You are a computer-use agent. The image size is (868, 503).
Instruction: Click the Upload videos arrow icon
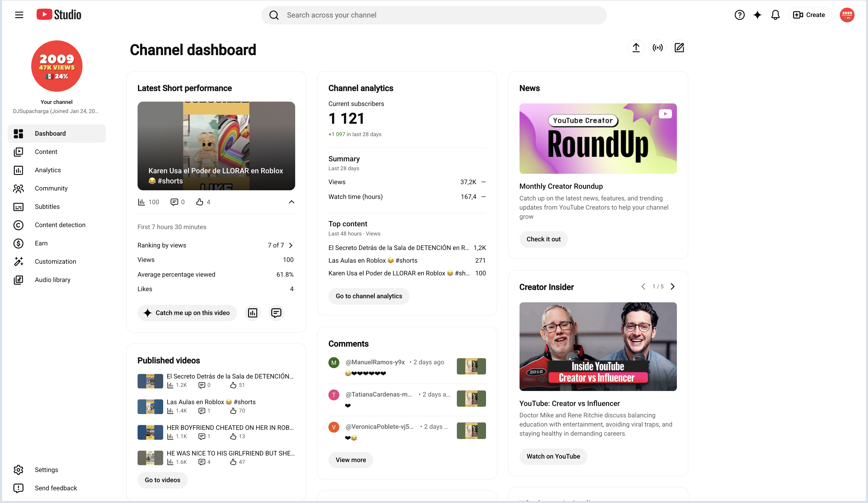point(636,48)
